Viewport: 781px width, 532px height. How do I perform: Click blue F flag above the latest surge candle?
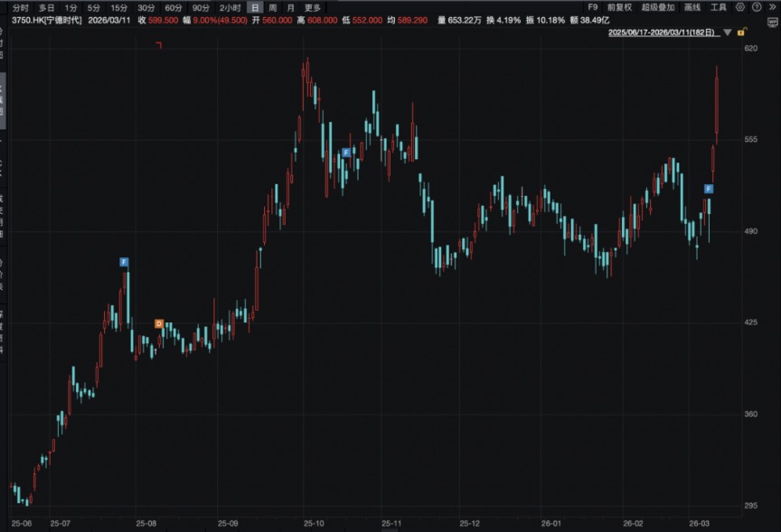(x=708, y=189)
